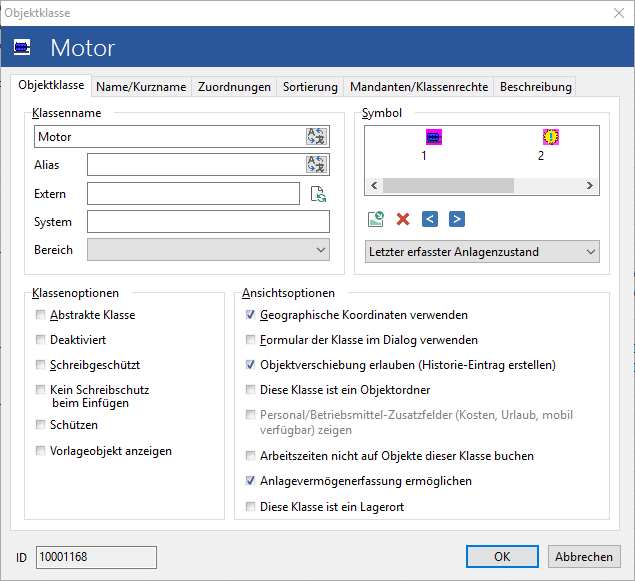Switch to the Sortierung tab
This screenshot has height=581, width=635.
310,87
